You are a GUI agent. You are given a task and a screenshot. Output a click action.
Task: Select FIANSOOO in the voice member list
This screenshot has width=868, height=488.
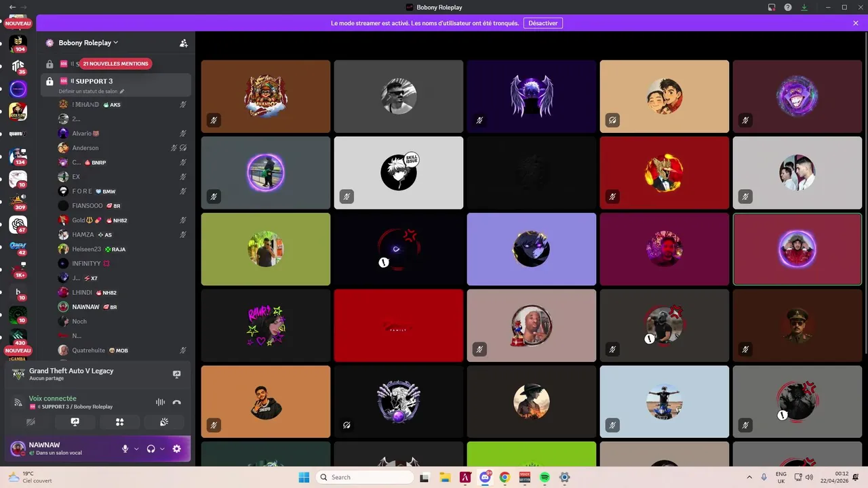pos(122,205)
